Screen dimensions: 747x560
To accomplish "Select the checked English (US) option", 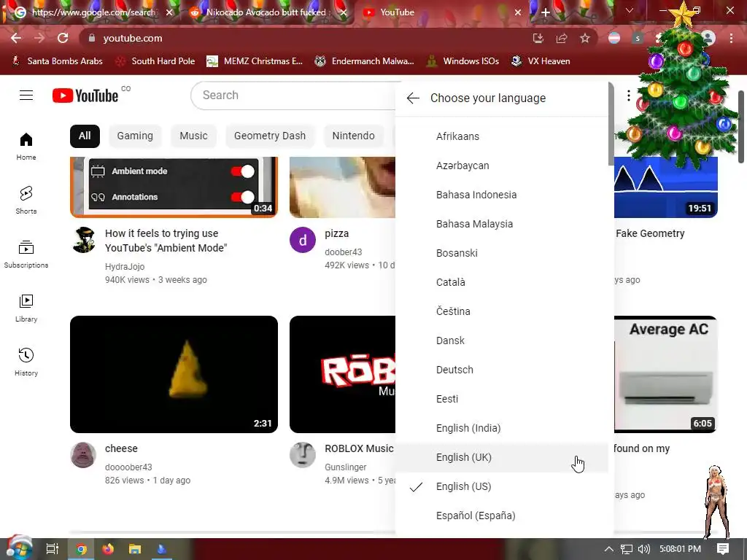I will click(502, 486).
